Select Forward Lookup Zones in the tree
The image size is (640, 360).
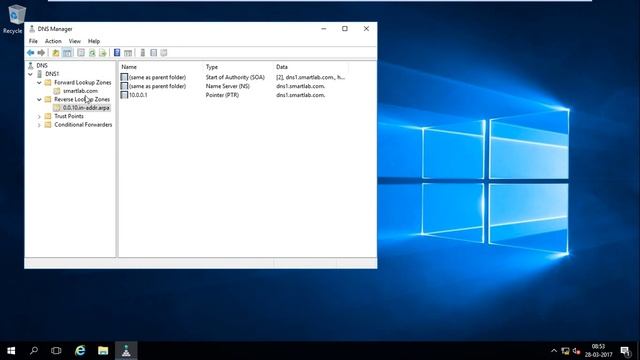coord(83,82)
